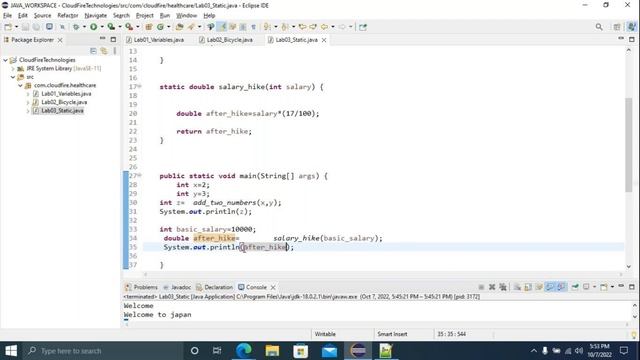Click the Windows Start button
640x360 pixels.
click(x=11, y=351)
